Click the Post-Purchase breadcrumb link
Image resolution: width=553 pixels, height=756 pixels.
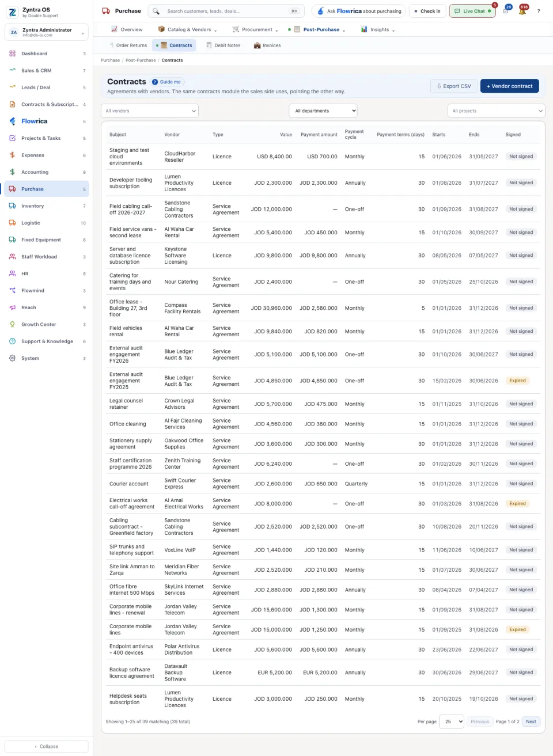tap(141, 60)
